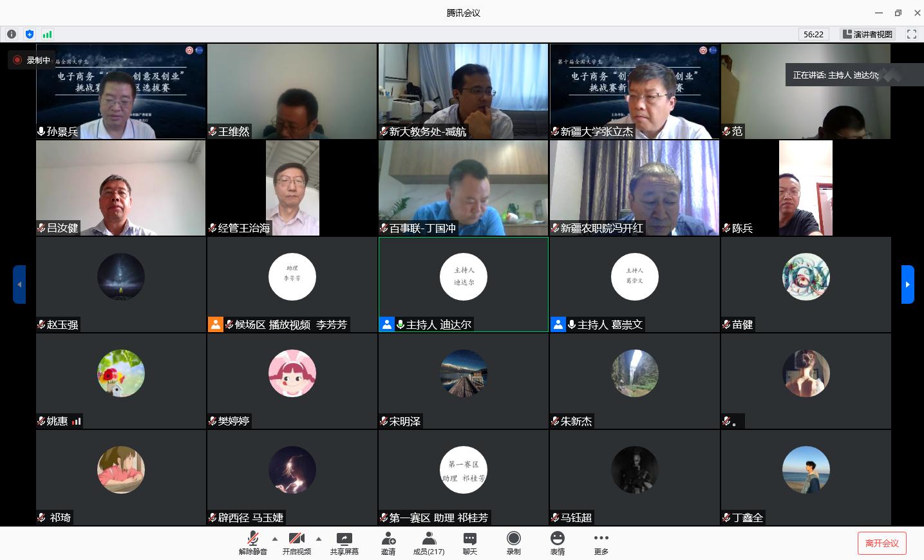Unmute microphone with 解除静音 button
This screenshot has height=560, width=924.
point(252,543)
